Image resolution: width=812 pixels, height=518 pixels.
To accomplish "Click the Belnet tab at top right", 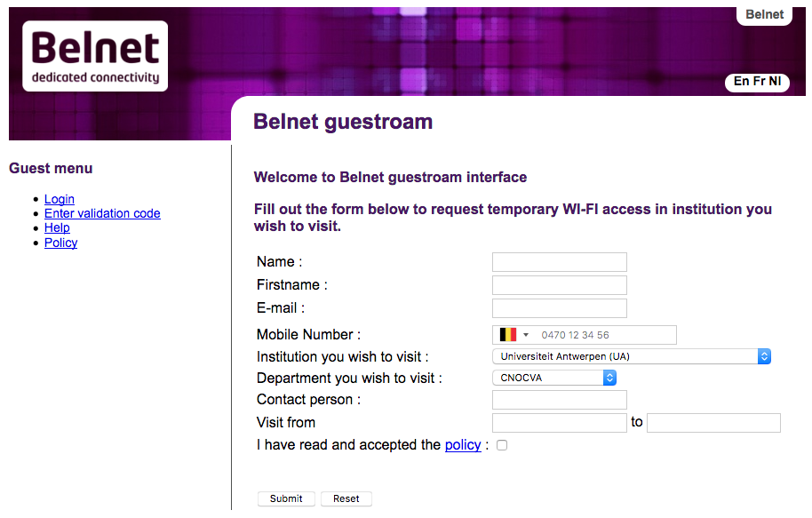I will [x=764, y=14].
